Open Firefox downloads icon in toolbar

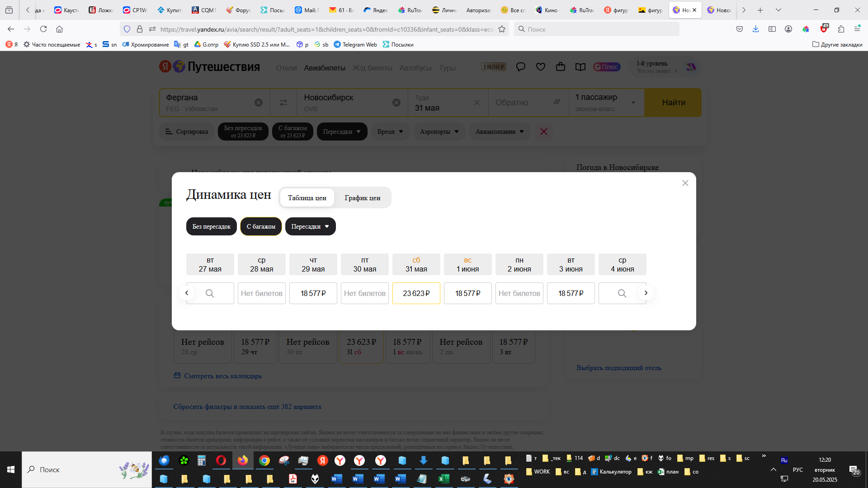pyautogui.click(x=755, y=29)
